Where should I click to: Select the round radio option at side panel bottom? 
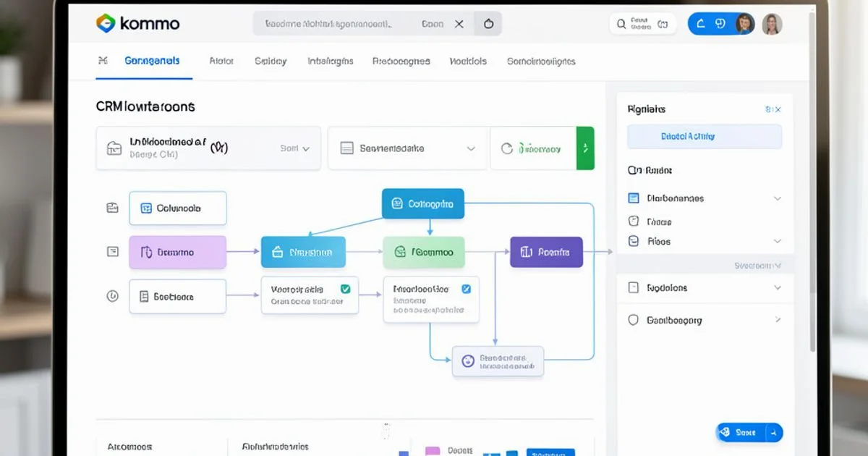(x=634, y=320)
